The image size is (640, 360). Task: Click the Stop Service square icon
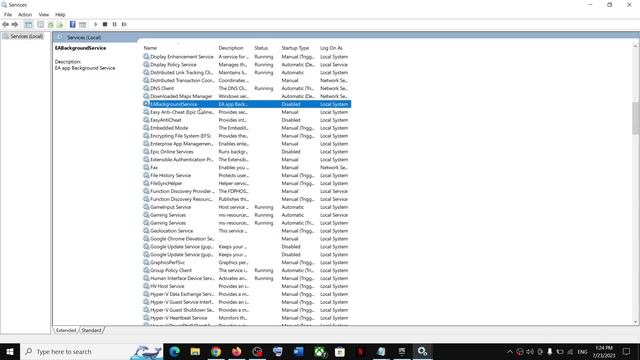pyautogui.click(x=105, y=24)
